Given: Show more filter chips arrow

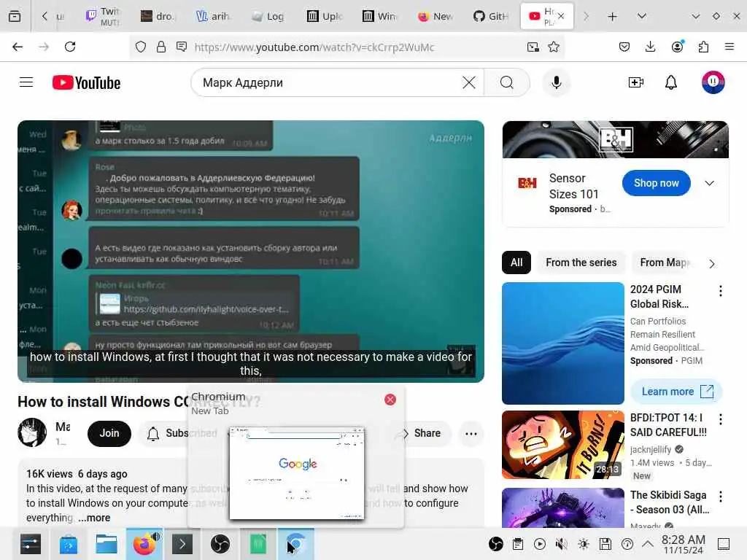Looking at the screenshot, I should point(712,263).
